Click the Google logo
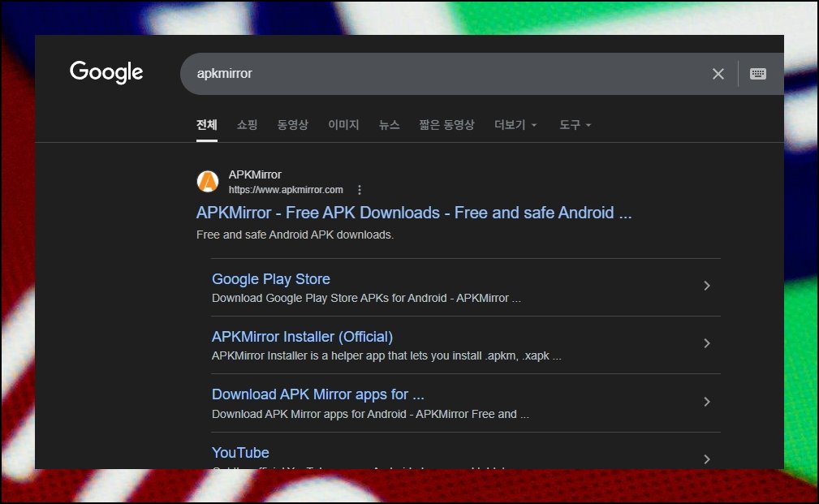Image resolution: width=819 pixels, height=504 pixels. [x=106, y=72]
